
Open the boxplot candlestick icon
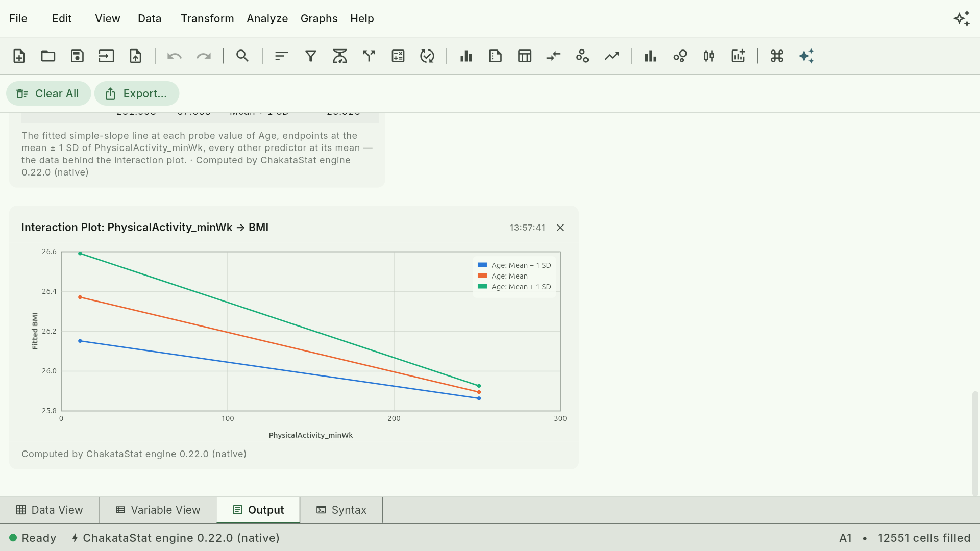point(709,56)
